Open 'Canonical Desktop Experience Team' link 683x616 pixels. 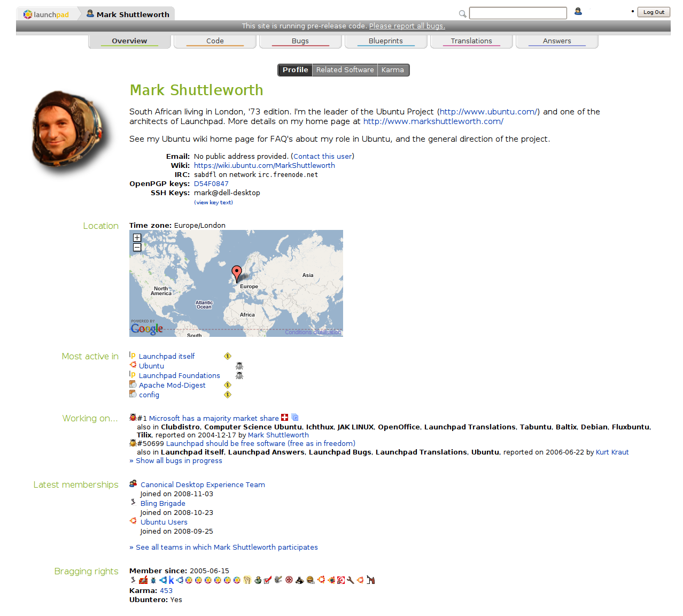point(203,485)
